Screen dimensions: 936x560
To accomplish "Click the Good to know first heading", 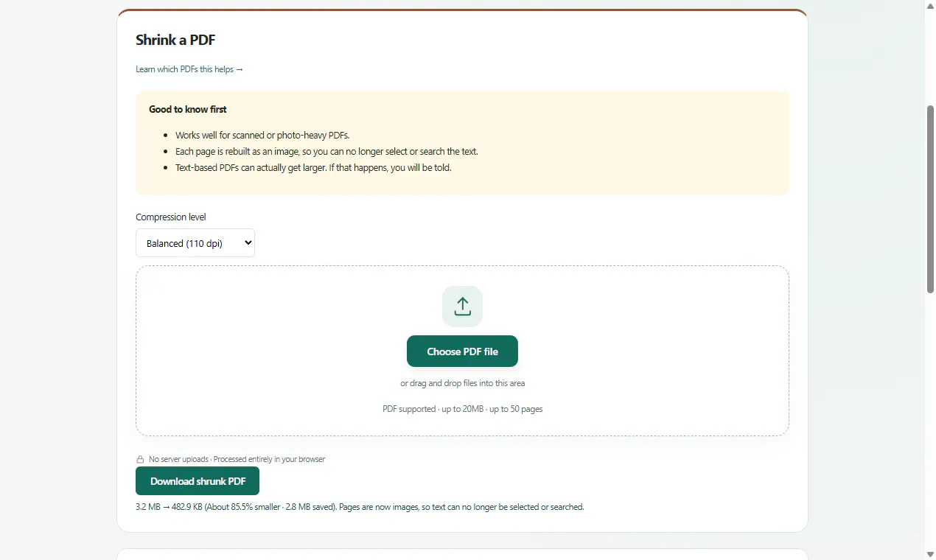I will tap(188, 109).
